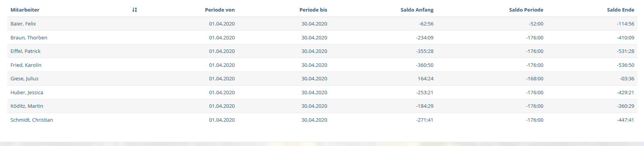Open employee Schmidt, Christian
The height and width of the screenshot is (146, 644).
tap(32, 120)
